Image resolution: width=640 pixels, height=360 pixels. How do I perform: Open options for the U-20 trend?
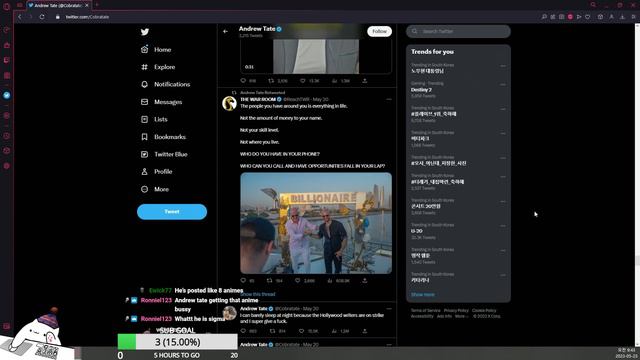tap(503, 226)
